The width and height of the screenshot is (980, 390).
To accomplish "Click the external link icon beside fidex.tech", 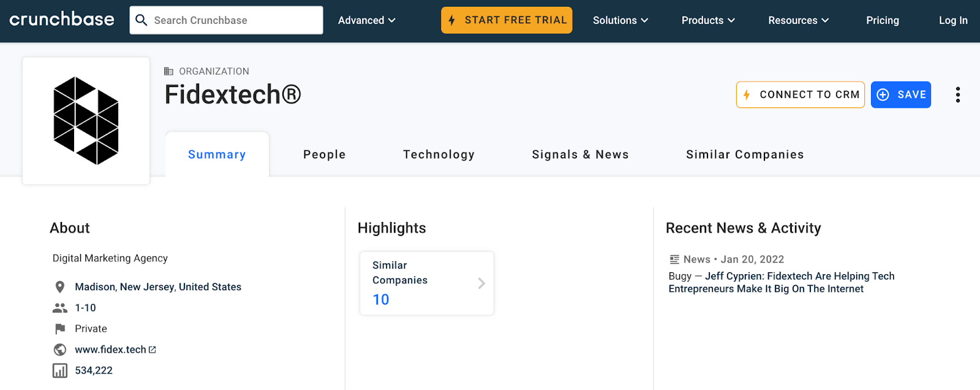I will point(153,350).
